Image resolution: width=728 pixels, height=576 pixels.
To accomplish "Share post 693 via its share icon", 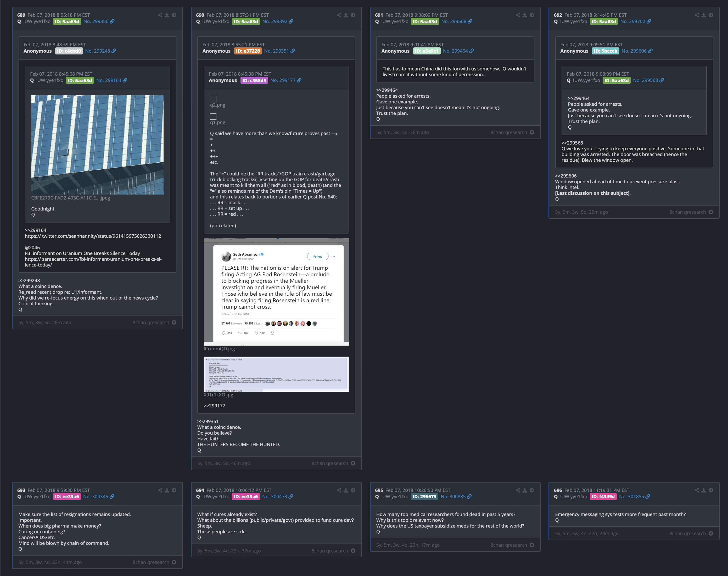I will 160,490.
